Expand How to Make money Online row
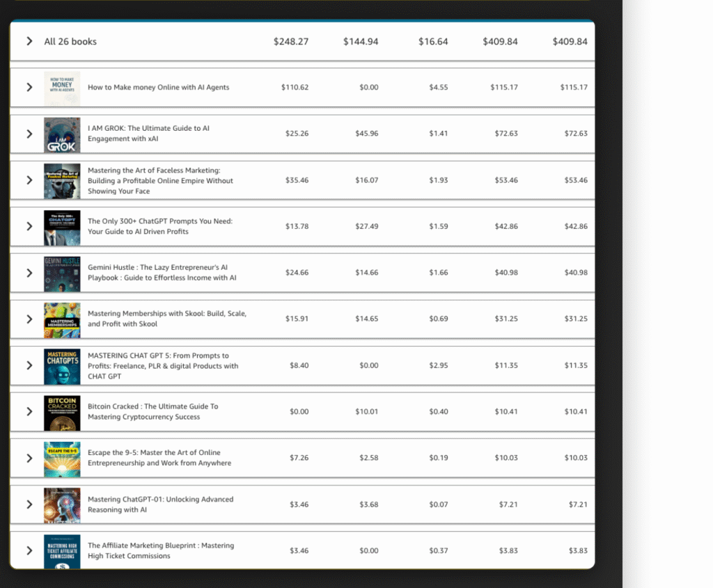Image resolution: width=713 pixels, height=588 pixels. [29, 87]
